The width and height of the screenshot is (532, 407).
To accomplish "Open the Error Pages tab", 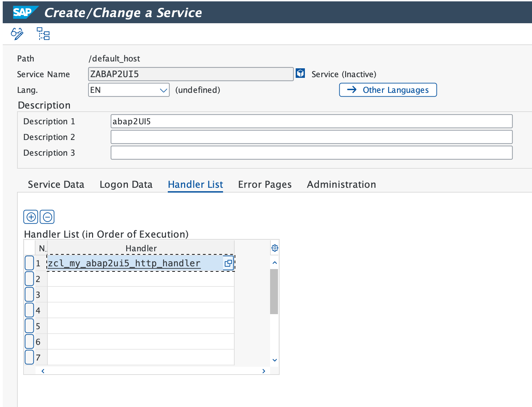I will [x=265, y=184].
